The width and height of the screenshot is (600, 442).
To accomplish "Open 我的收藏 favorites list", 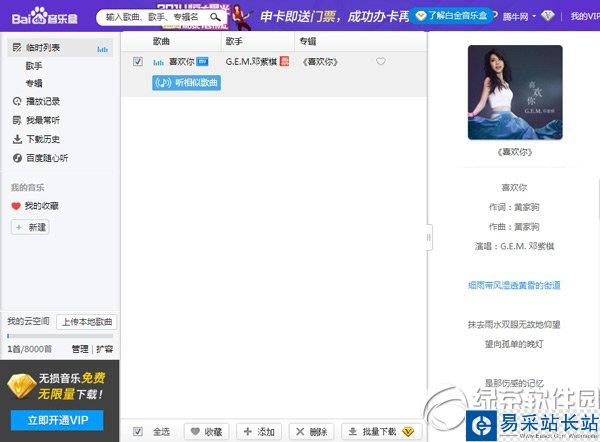I will pos(41,206).
